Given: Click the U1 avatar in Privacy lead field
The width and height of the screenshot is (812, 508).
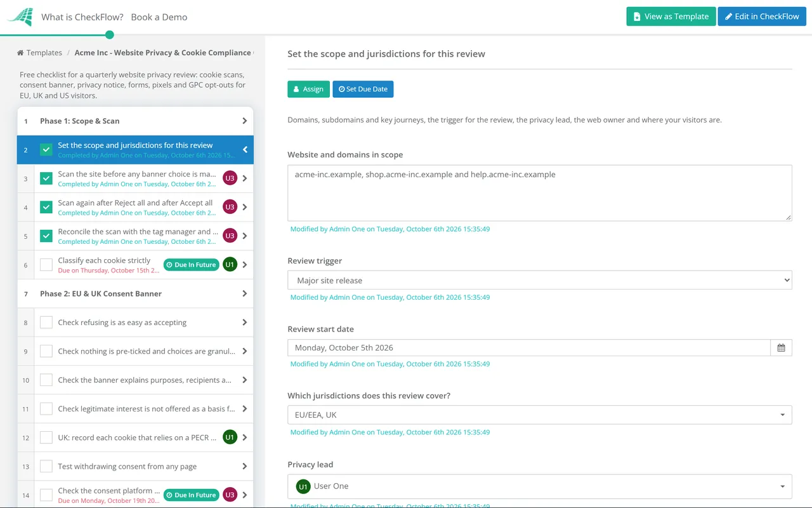Looking at the screenshot, I should pos(303,486).
